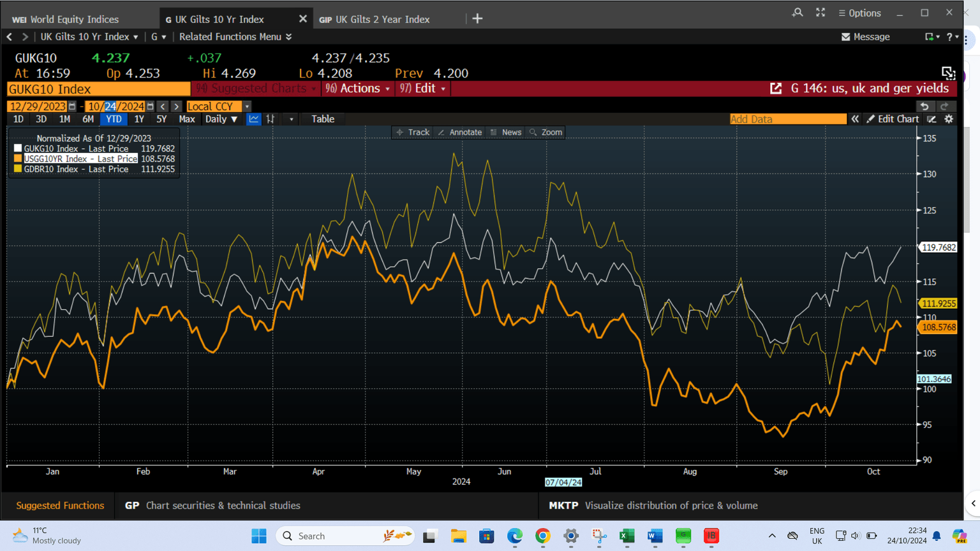The image size is (980, 551).
Task: Select the 1Y time range
Action: [x=138, y=119]
